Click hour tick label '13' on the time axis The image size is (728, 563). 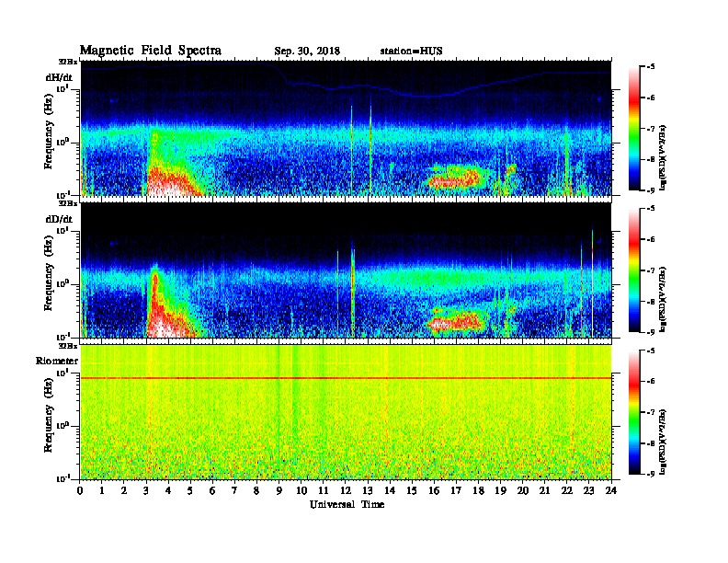(x=368, y=491)
